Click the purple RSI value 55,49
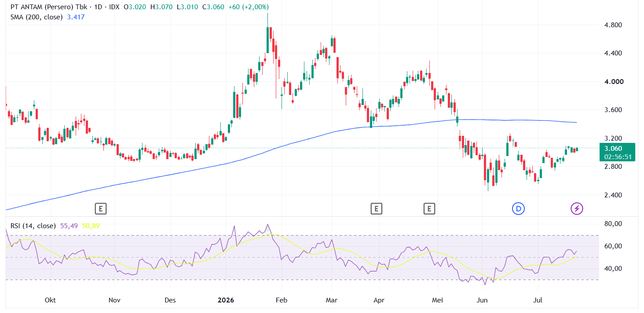This screenshot has width=644, height=313. point(69,226)
